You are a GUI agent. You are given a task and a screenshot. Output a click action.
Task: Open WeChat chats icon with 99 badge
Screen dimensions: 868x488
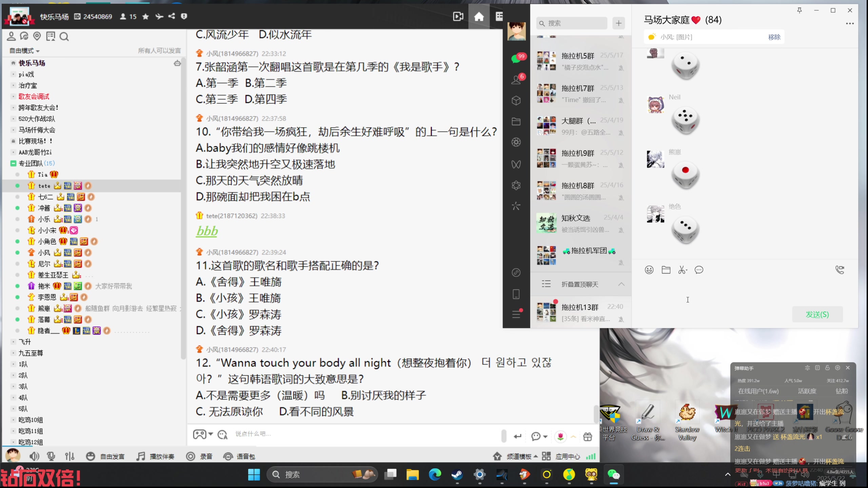click(517, 58)
